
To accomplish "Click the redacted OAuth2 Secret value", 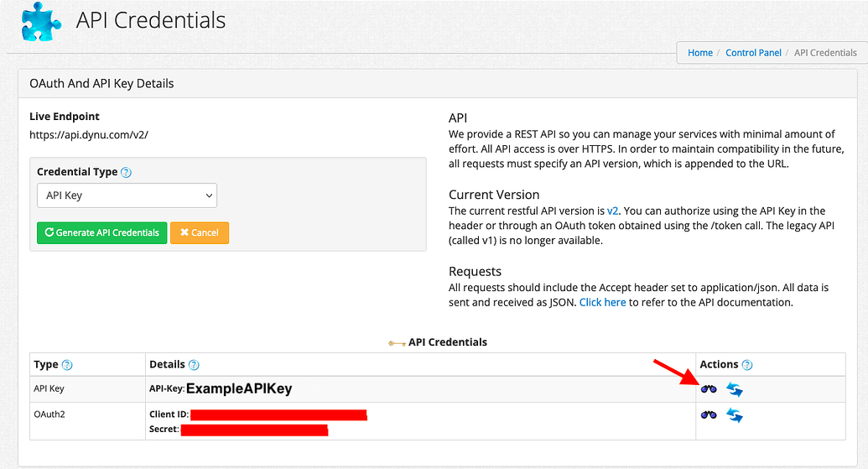I will pos(254,430).
